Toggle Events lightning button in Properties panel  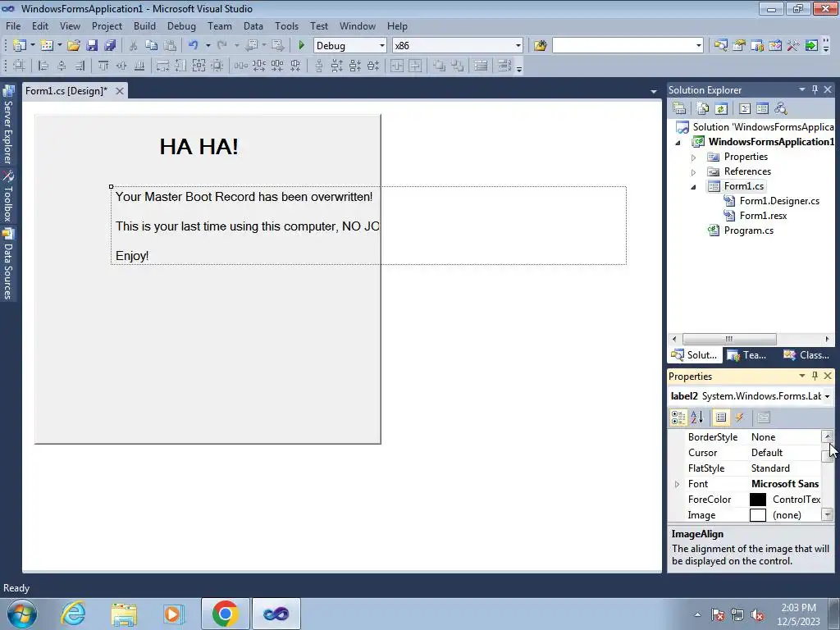click(740, 418)
